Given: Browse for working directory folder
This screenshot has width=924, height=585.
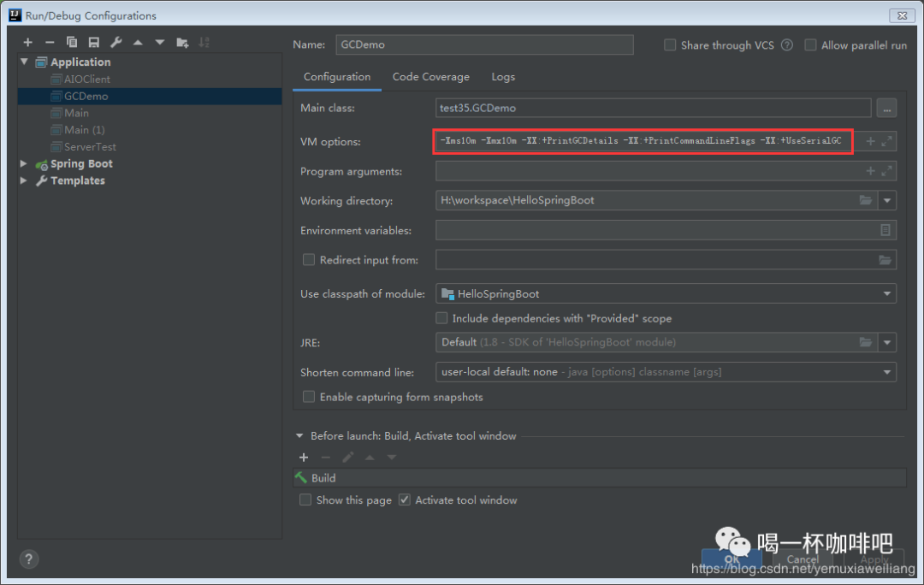Looking at the screenshot, I should pyautogui.click(x=865, y=200).
